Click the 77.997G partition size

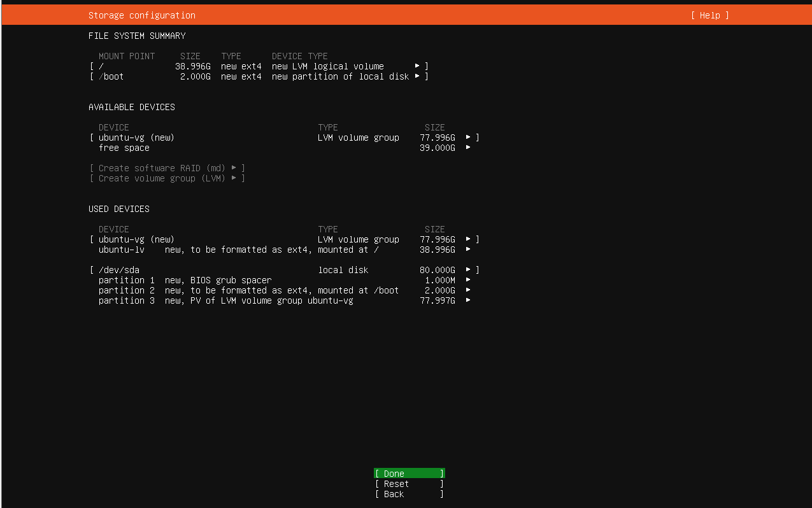coord(438,300)
